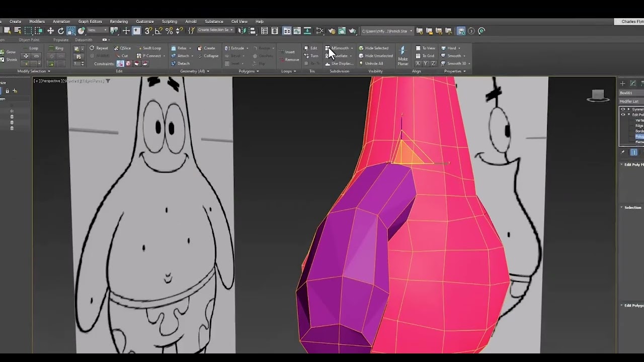Screen dimensions: 644x362
Task: Open Render Setup teapot icon
Action: 332,31
